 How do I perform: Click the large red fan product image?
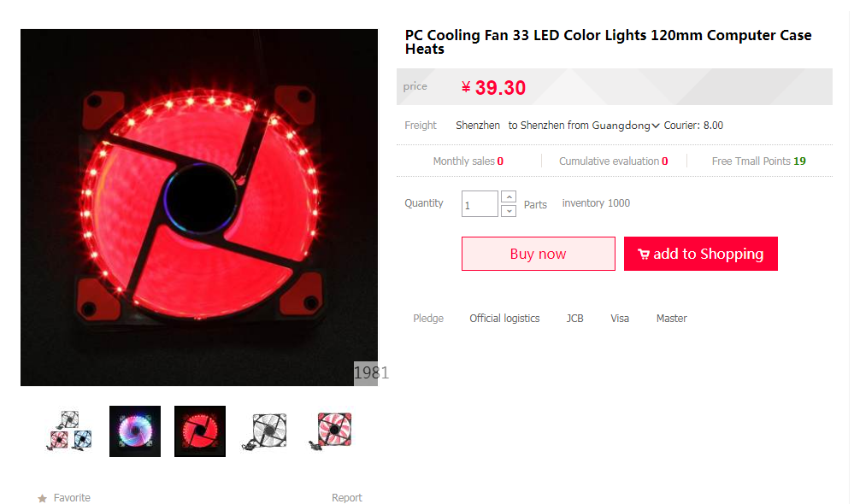point(199,208)
